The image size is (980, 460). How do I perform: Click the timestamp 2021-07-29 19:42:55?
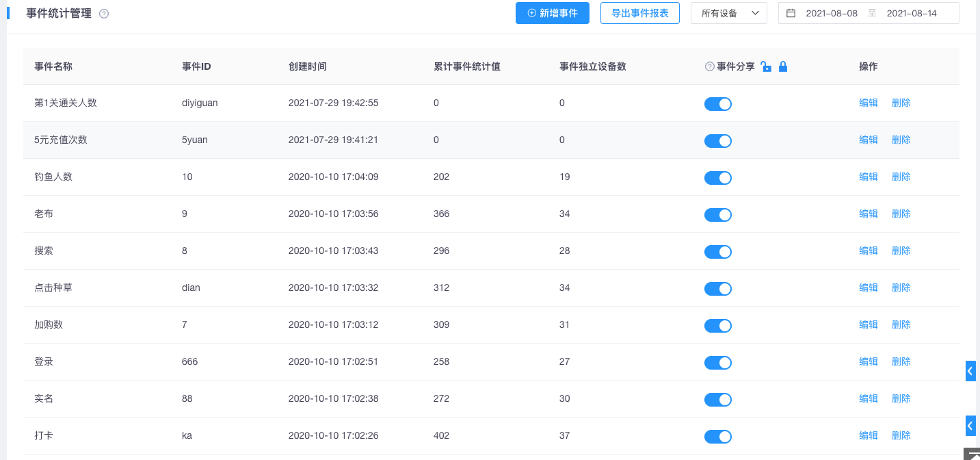click(x=334, y=103)
